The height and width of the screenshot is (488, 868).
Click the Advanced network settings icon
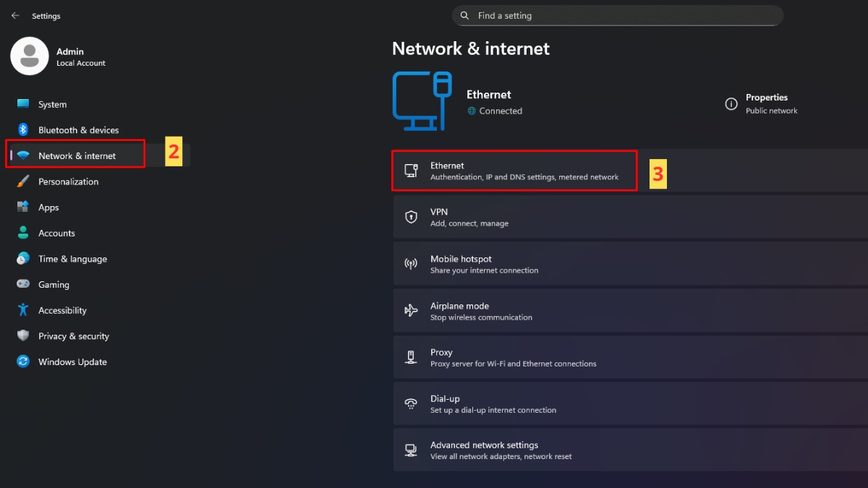[x=412, y=450]
